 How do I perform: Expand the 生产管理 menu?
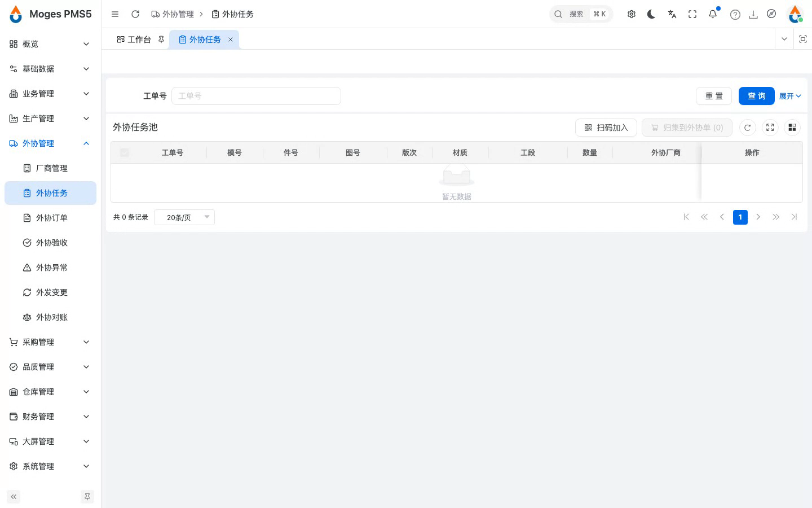coord(50,119)
